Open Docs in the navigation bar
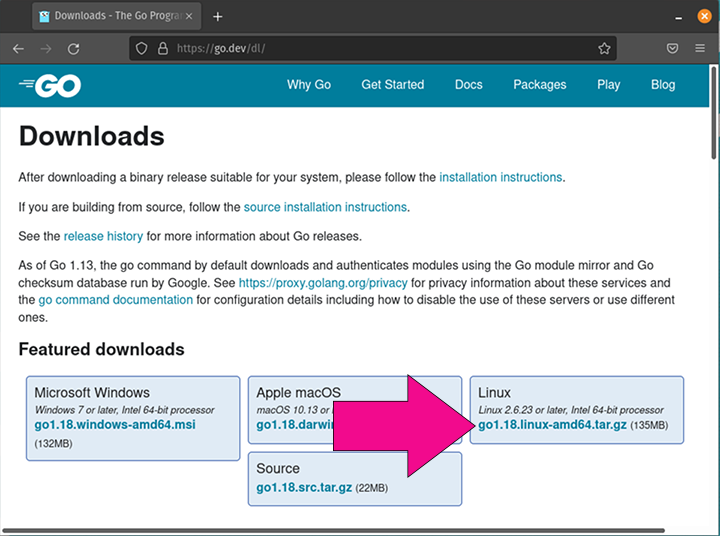Screen dimensions: 720x536 click(468, 85)
